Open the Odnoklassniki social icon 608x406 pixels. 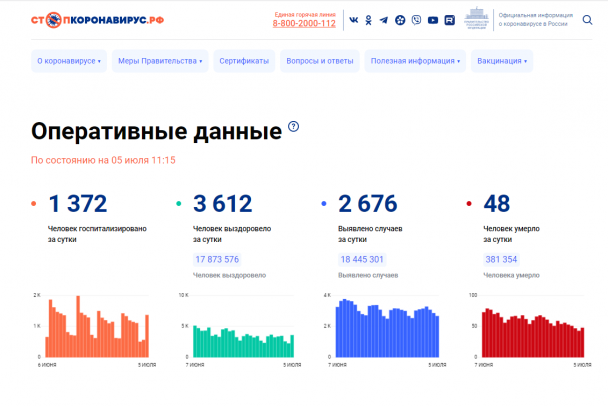[x=368, y=20]
